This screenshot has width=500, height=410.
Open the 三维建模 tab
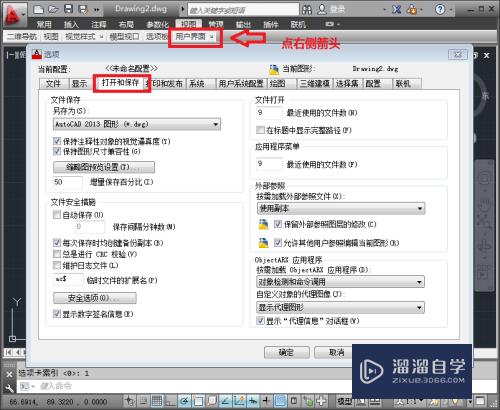(x=315, y=83)
